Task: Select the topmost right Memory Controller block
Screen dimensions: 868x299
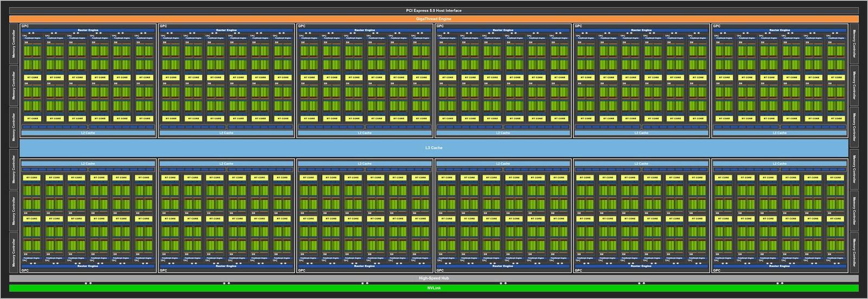Action: click(x=853, y=44)
